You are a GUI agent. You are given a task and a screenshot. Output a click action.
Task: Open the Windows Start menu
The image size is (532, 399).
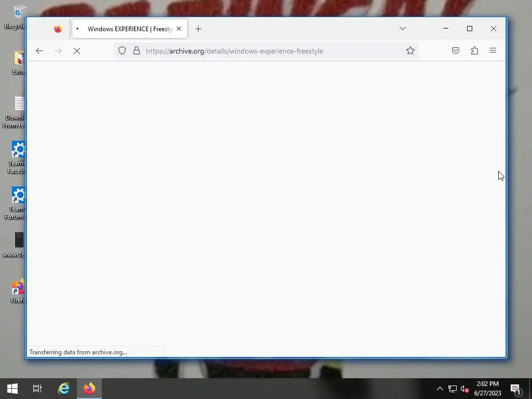click(x=12, y=389)
